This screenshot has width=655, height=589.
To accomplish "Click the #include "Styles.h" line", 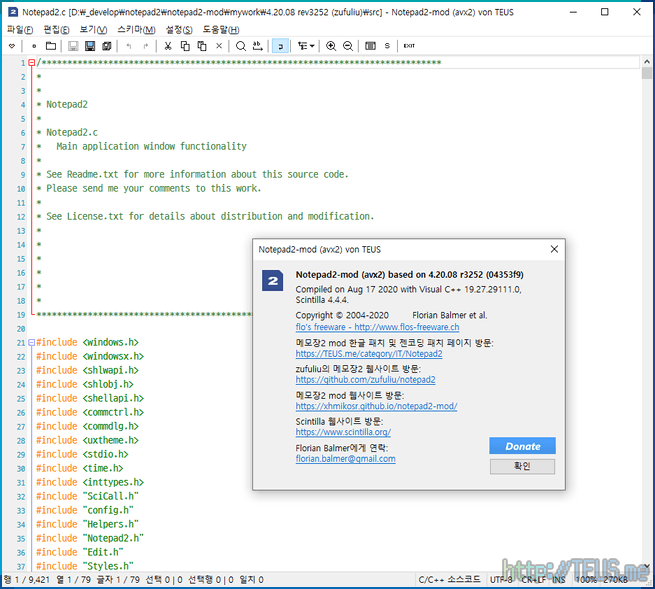I will [85, 566].
